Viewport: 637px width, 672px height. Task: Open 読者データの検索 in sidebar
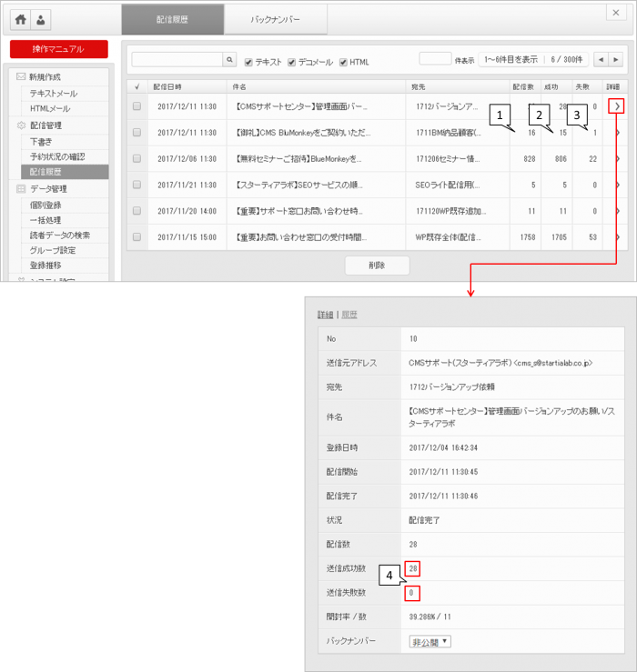pos(60,235)
